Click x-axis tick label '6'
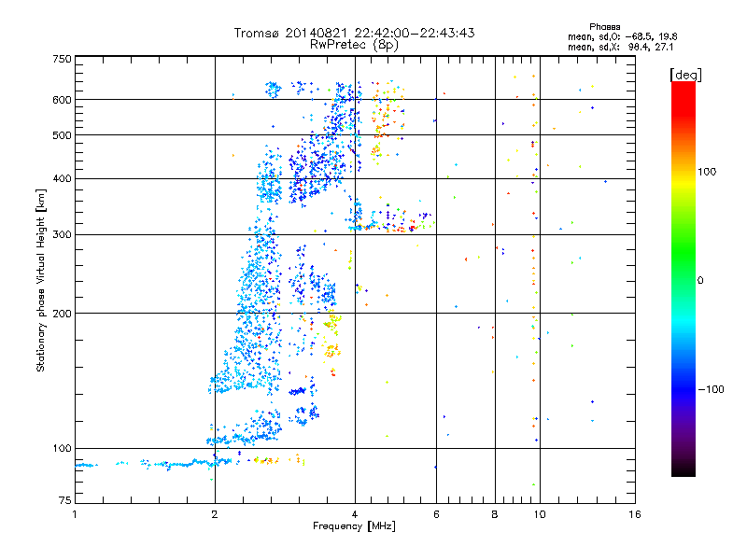747x560 pixels. [436, 514]
